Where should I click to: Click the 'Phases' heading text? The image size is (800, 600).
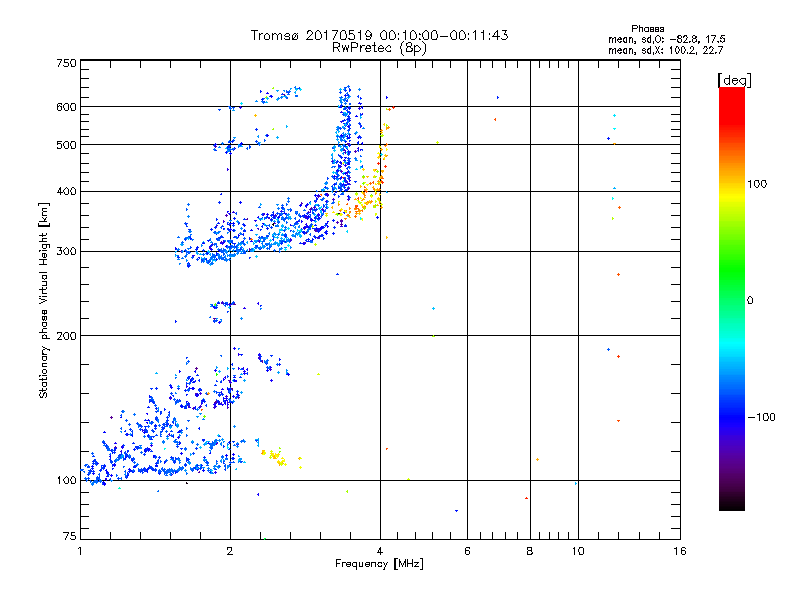[647, 29]
